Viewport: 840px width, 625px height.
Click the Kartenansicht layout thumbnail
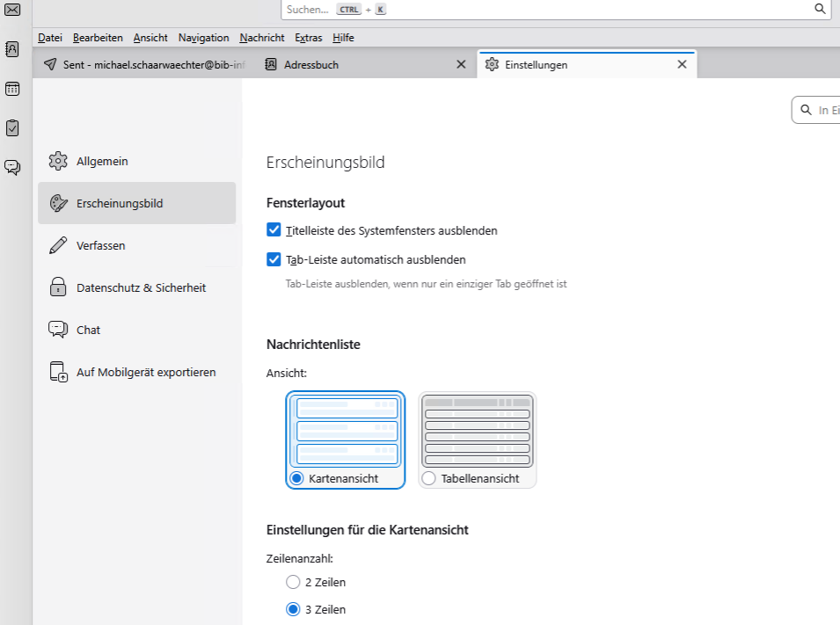tap(347, 431)
